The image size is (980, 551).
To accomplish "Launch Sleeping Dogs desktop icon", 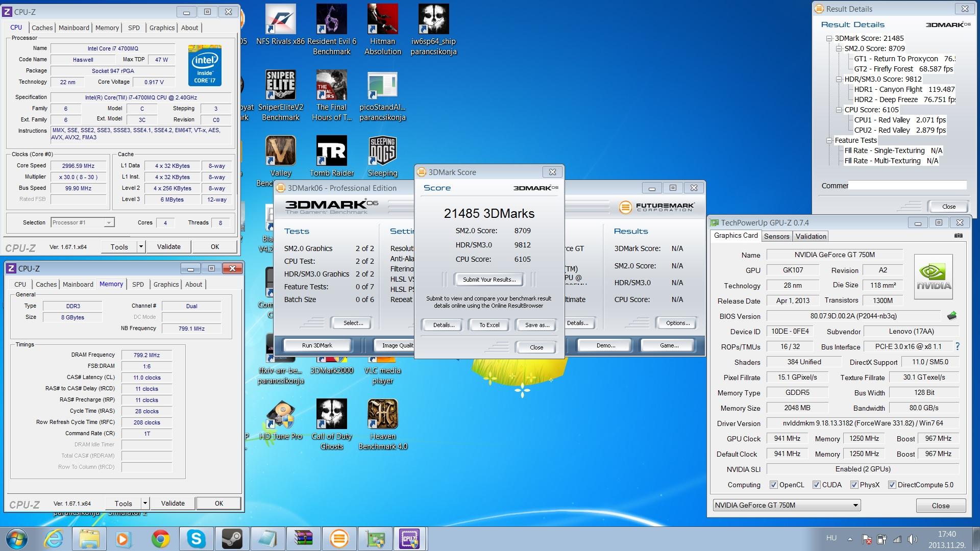I will 382,156.
